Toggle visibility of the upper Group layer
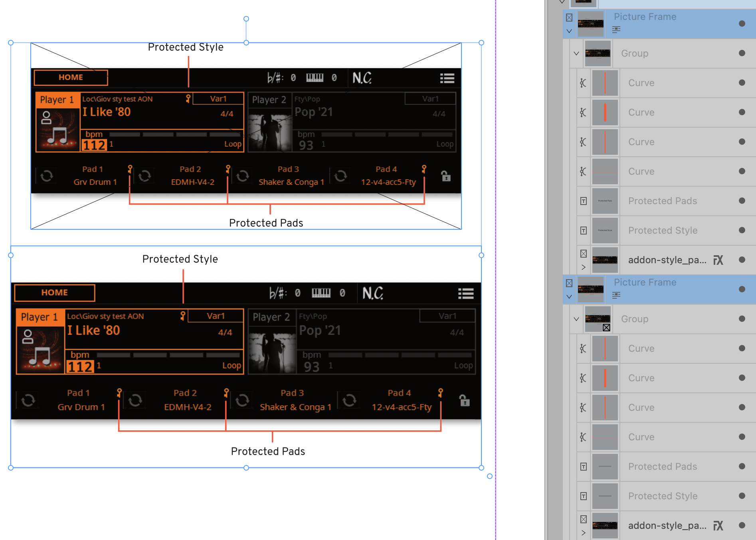 click(742, 53)
